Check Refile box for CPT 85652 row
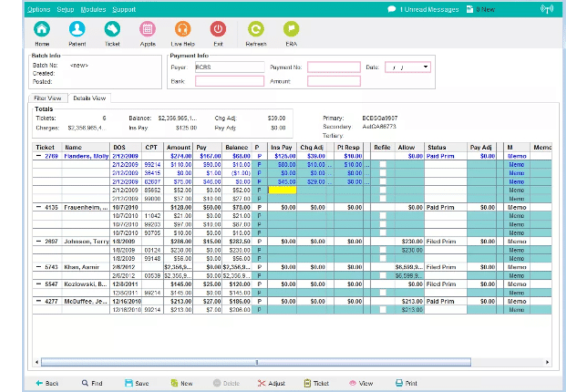 tap(383, 190)
